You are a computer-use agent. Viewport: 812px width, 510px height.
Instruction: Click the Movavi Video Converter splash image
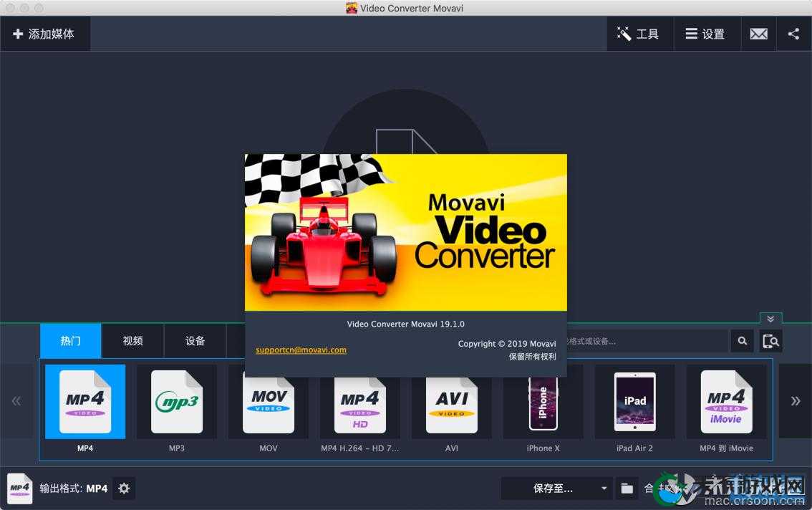(405, 232)
